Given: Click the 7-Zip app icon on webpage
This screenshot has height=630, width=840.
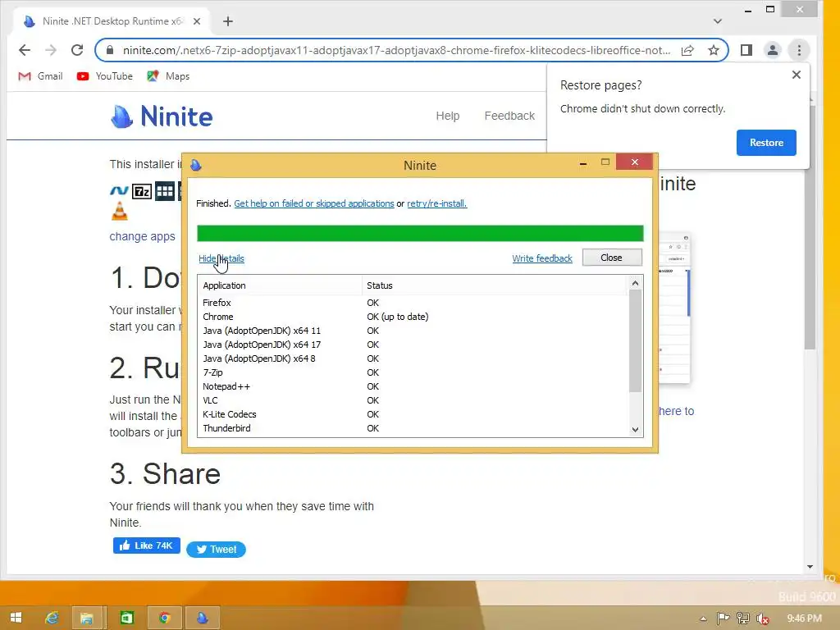Looking at the screenshot, I should (x=142, y=191).
